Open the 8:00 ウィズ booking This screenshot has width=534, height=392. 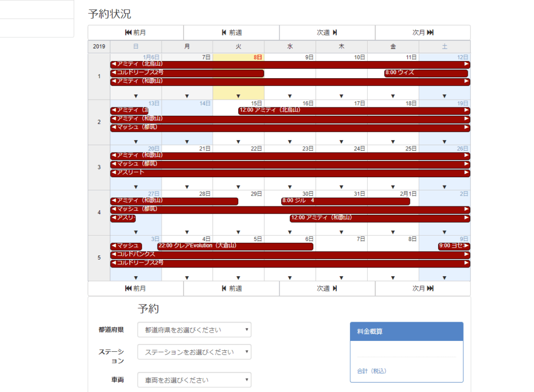pos(426,73)
